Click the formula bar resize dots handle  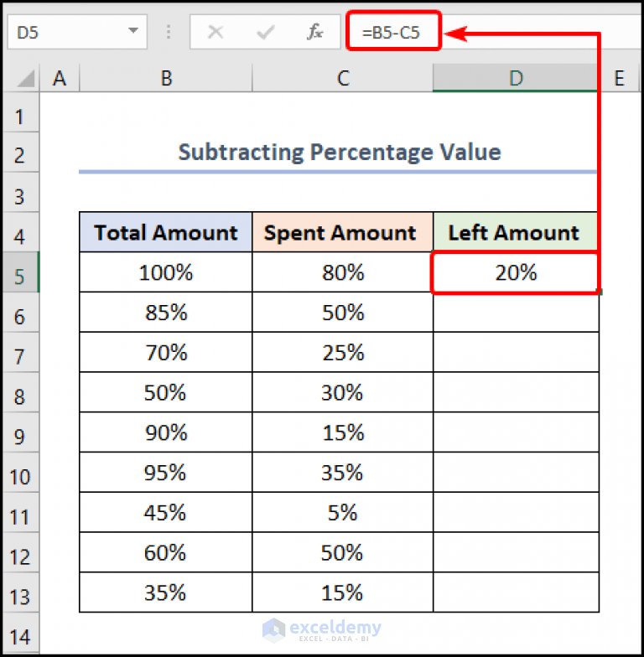point(168,32)
